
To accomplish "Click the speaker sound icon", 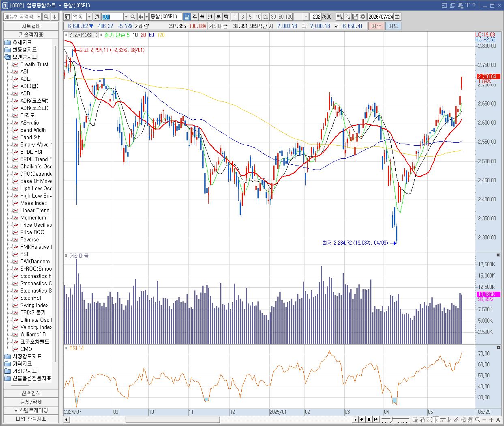I will tap(141, 17).
